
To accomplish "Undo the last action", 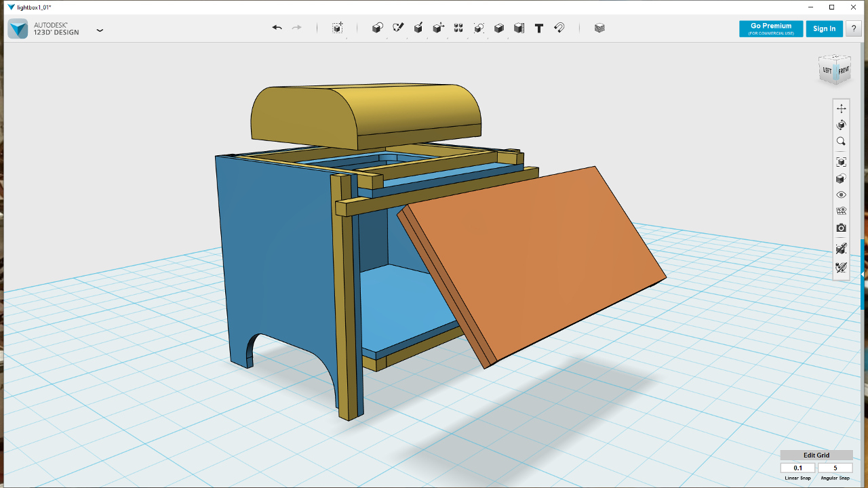I will coord(277,28).
